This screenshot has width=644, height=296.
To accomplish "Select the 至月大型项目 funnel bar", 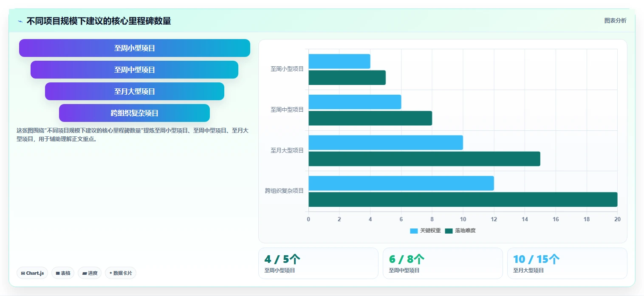I will click(135, 91).
